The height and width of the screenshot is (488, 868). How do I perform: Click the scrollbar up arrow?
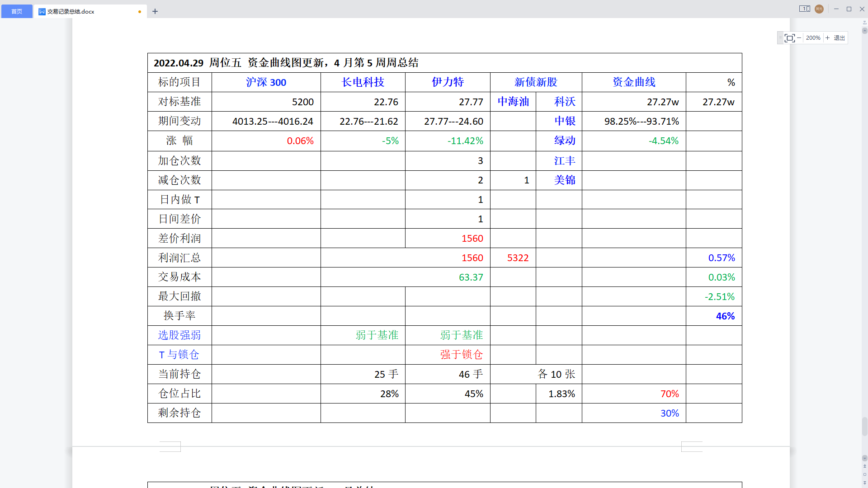[x=864, y=31]
